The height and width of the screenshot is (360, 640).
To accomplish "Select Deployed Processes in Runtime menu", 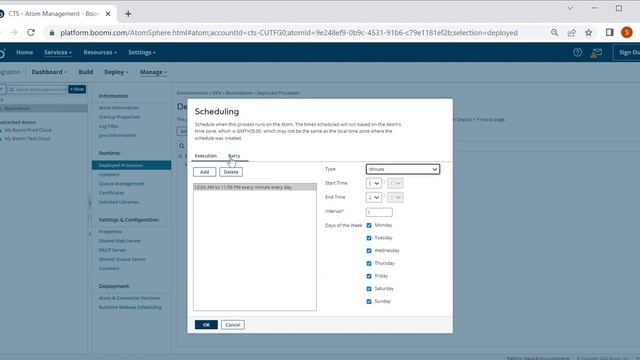I will [131, 165].
